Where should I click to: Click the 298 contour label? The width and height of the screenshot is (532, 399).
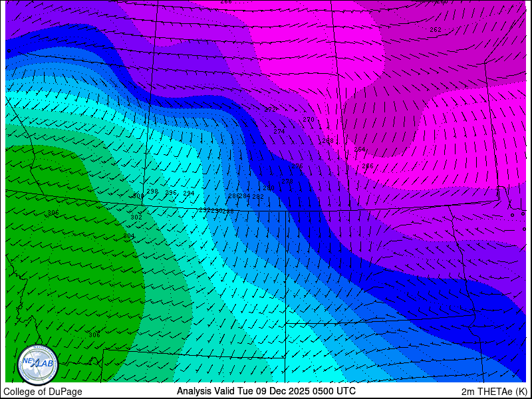point(152,192)
